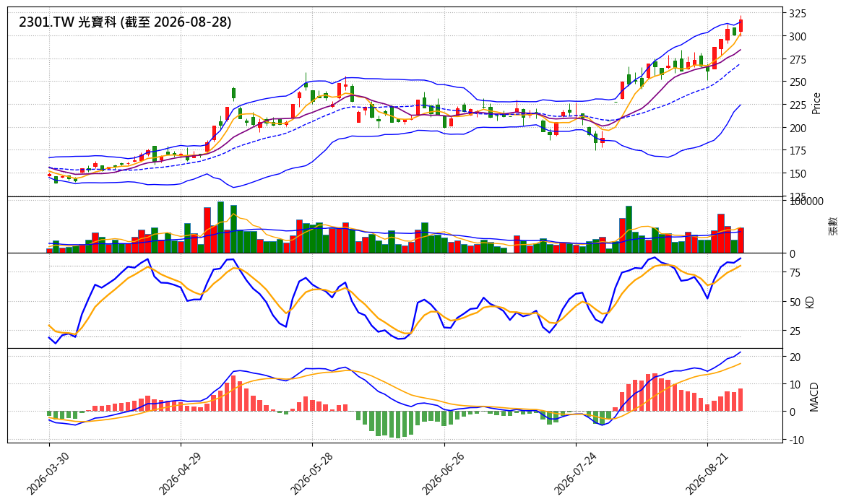Click the 175 tick on Price axis
The height and width of the screenshot is (504, 846).
[x=797, y=151]
